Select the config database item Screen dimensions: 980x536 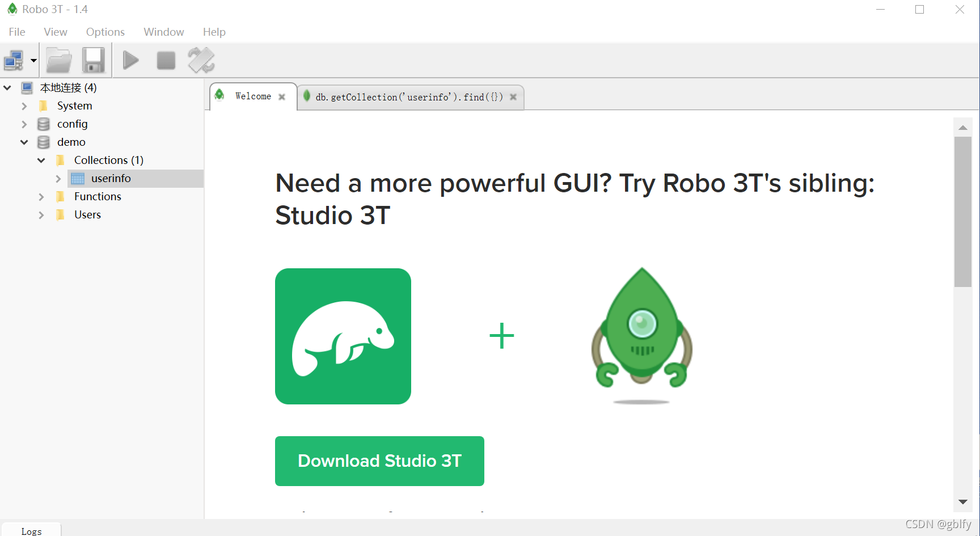72,124
